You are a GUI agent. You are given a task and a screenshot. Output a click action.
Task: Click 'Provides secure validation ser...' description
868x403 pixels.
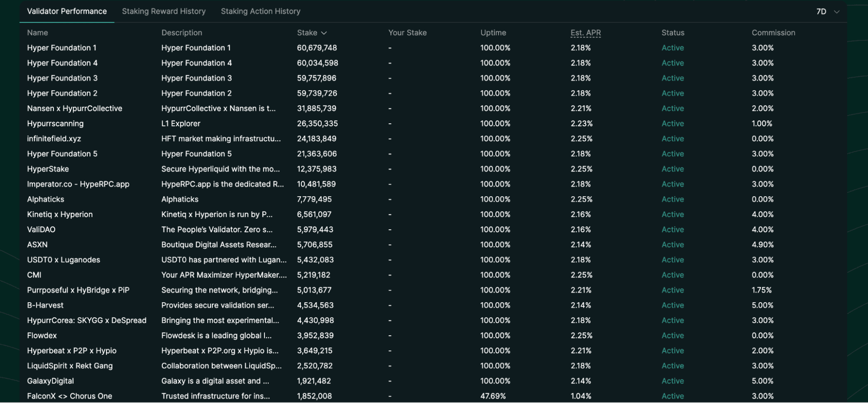tap(218, 305)
